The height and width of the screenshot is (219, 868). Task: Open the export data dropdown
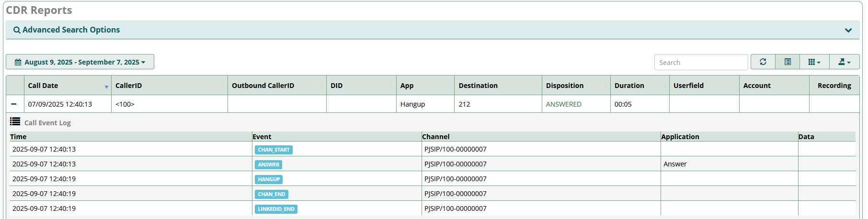coord(844,62)
